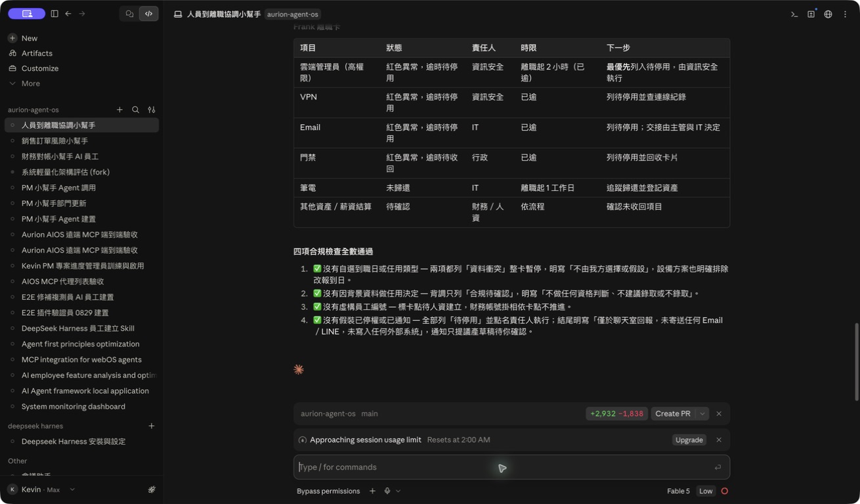View the +2,932 −1,838 diff stats
Image resolution: width=860 pixels, height=504 pixels.
point(616,413)
